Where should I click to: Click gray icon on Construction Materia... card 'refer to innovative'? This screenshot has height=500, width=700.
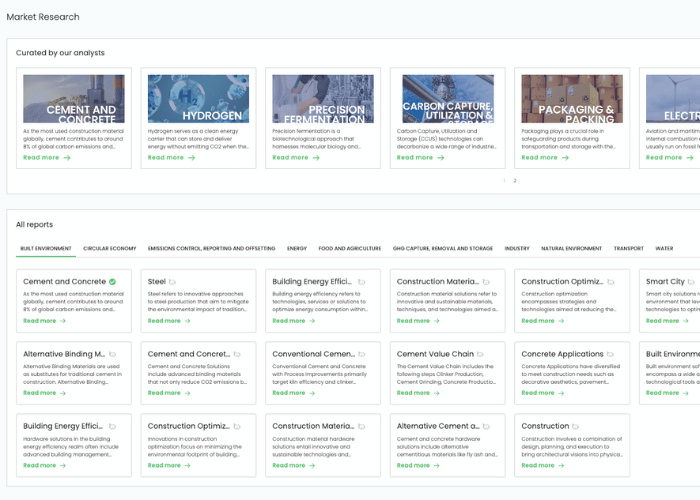pyautogui.click(x=486, y=282)
